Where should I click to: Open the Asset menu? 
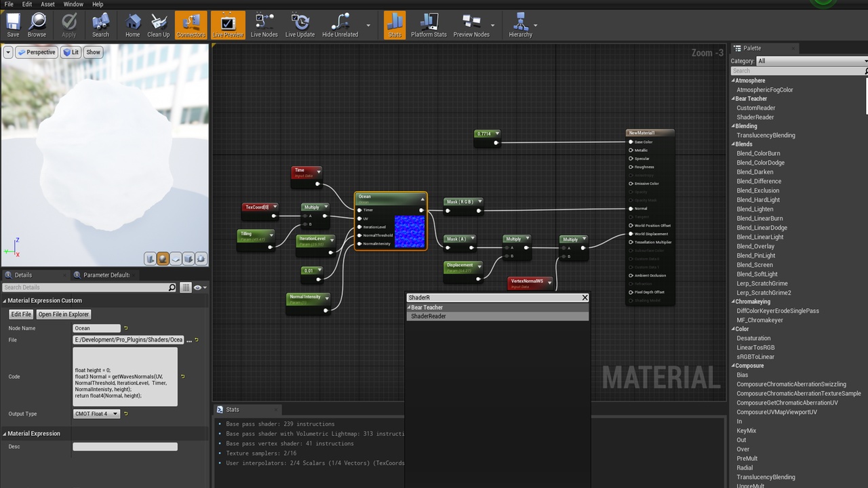point(47,4)
